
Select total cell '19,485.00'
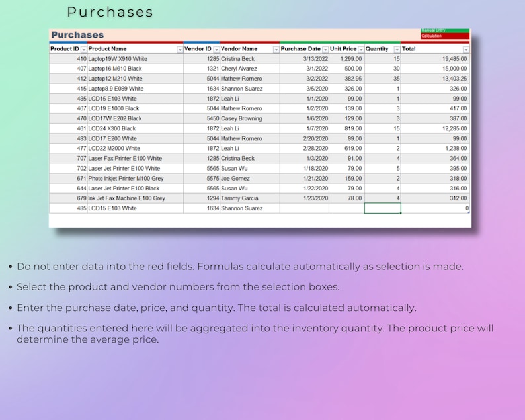(435, 59)
